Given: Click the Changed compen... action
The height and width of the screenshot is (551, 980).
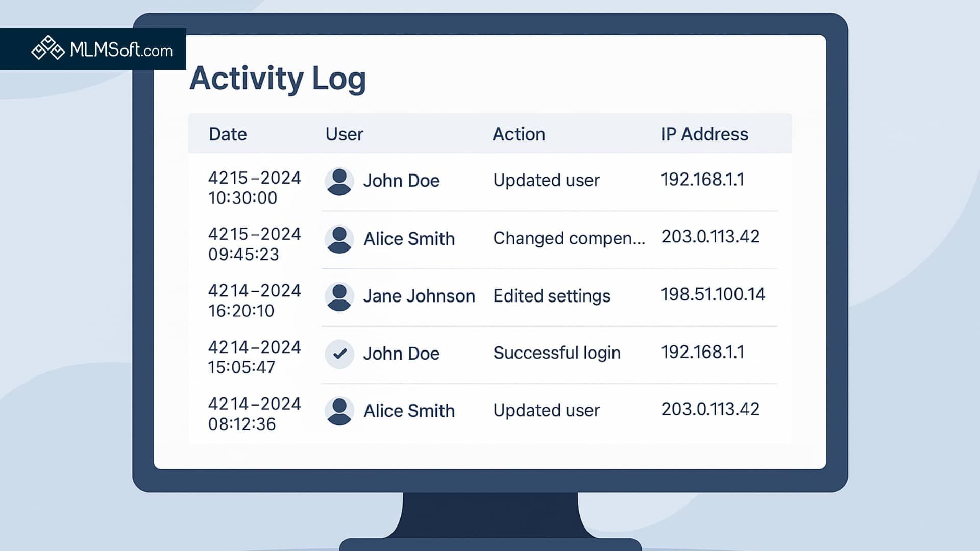Looking at the screenshot, I should 569,238.
